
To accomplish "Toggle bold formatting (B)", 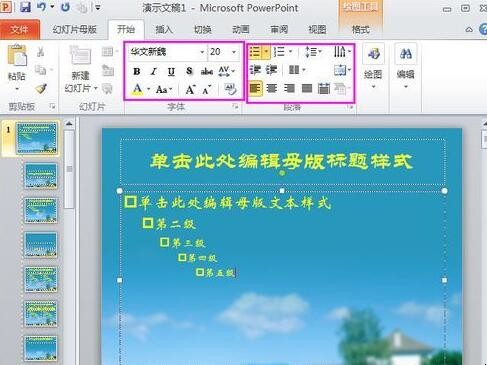I will [137, 71].
